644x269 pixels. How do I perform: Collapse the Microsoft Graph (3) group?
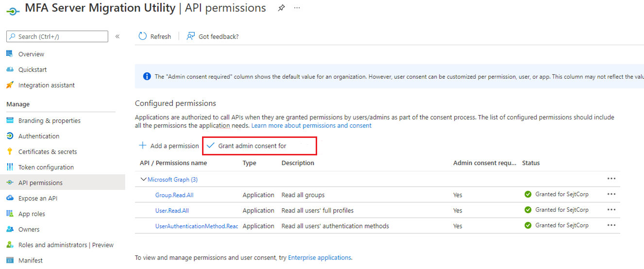[144, 179]
